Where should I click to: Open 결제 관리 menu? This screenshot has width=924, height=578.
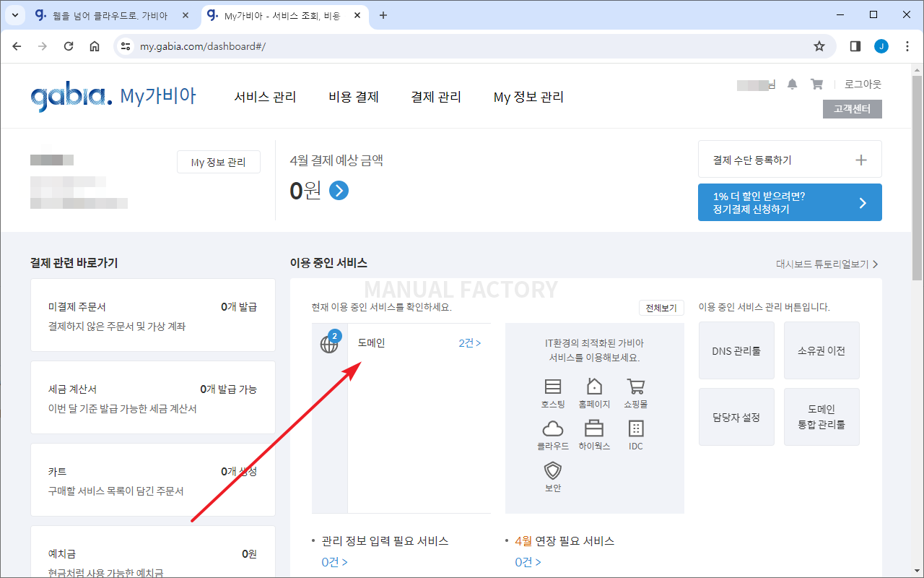436,97
